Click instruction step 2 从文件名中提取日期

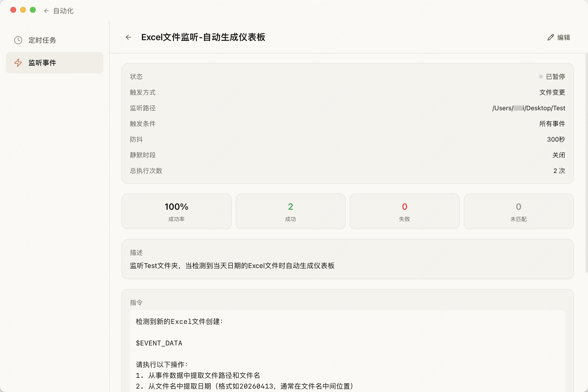245,386
